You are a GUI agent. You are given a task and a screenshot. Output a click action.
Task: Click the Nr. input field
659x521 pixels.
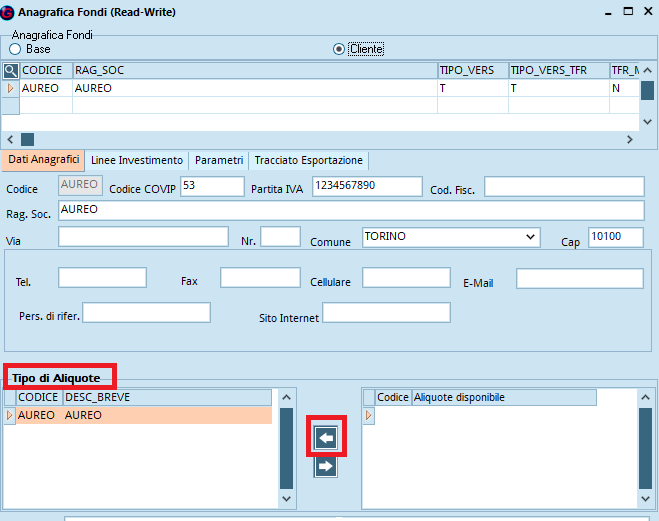[280, 237]
